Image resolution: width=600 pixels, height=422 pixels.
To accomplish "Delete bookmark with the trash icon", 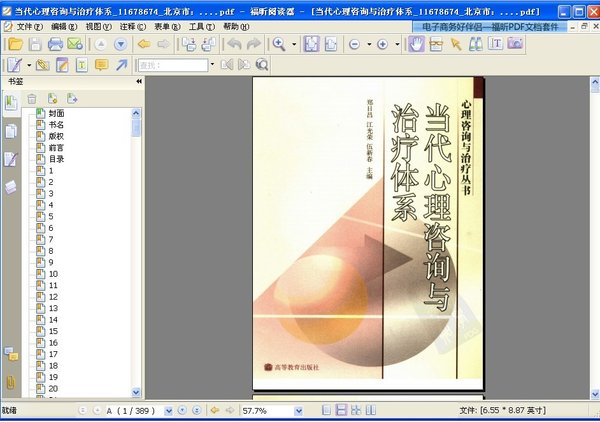I will point(32,99).
